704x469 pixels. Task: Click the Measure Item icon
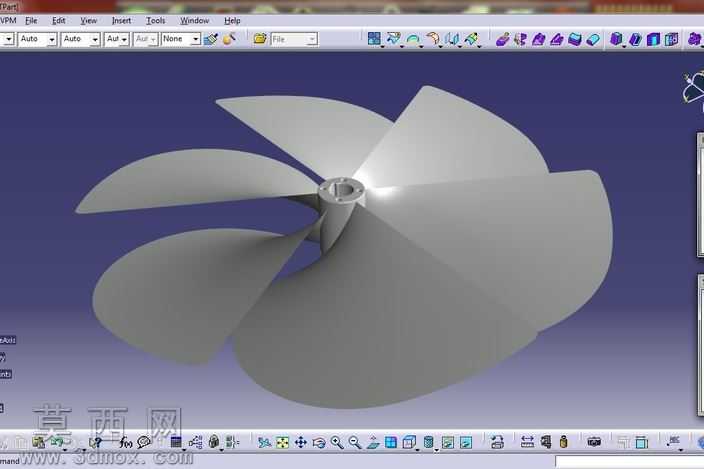[x=546, y=443]
